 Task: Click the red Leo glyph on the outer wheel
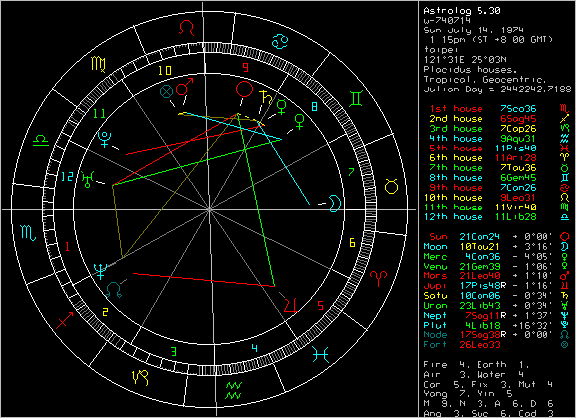click(187, 28)
